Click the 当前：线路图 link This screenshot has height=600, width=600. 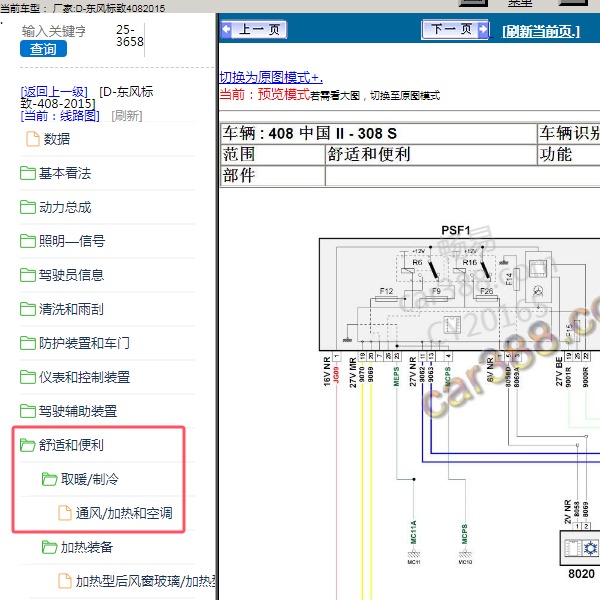click(x=60, y=116)
